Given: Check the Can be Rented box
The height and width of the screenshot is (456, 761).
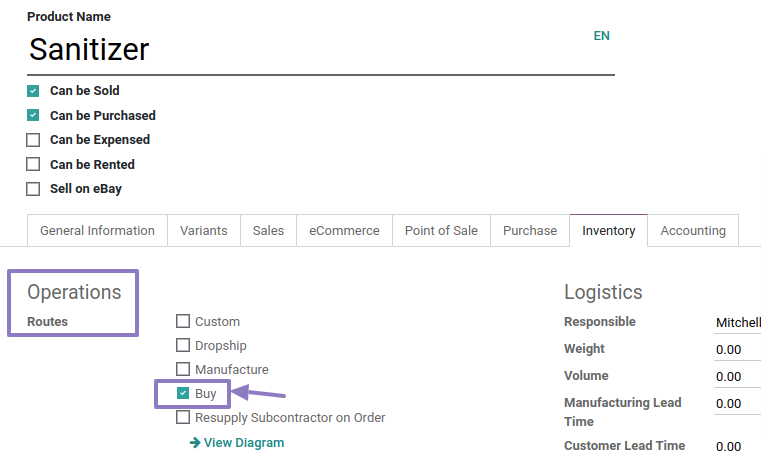Looking at the screenshot, I should click(x=33, y=165).
